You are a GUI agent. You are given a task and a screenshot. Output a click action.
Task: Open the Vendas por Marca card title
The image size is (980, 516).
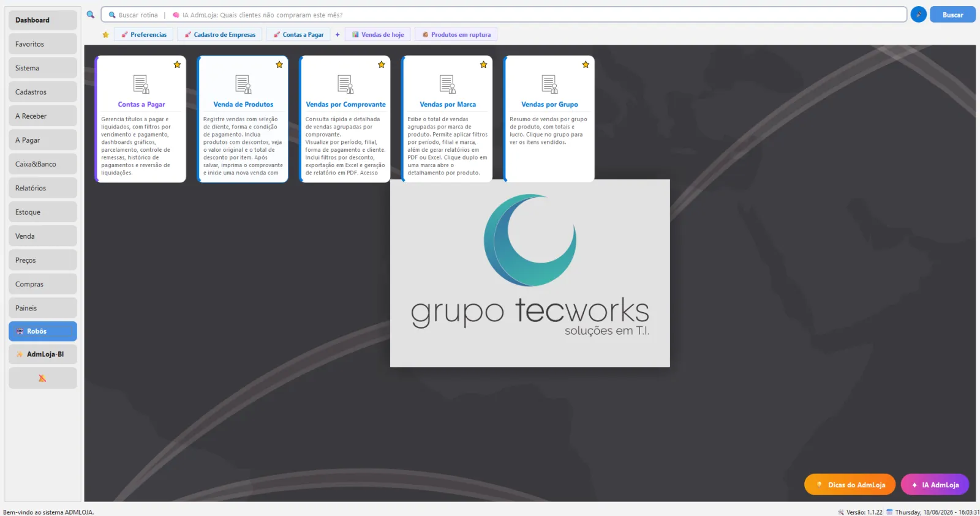pos(448,105)
